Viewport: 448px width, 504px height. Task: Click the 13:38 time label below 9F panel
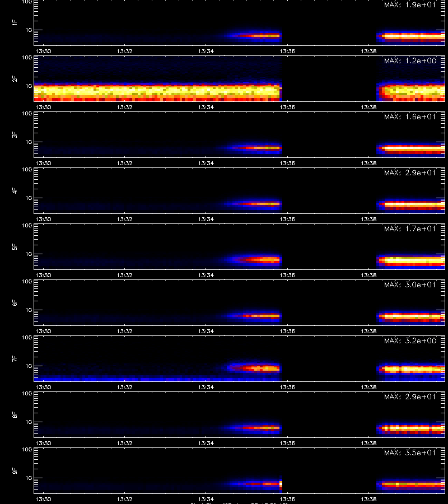pyautogui.click(x=368, y=499)
